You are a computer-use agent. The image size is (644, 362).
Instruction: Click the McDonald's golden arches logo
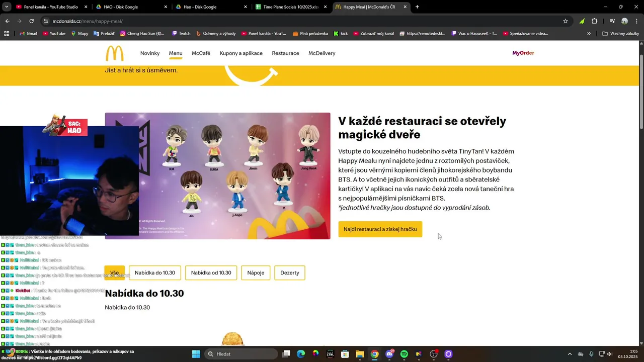click(114, 53)
